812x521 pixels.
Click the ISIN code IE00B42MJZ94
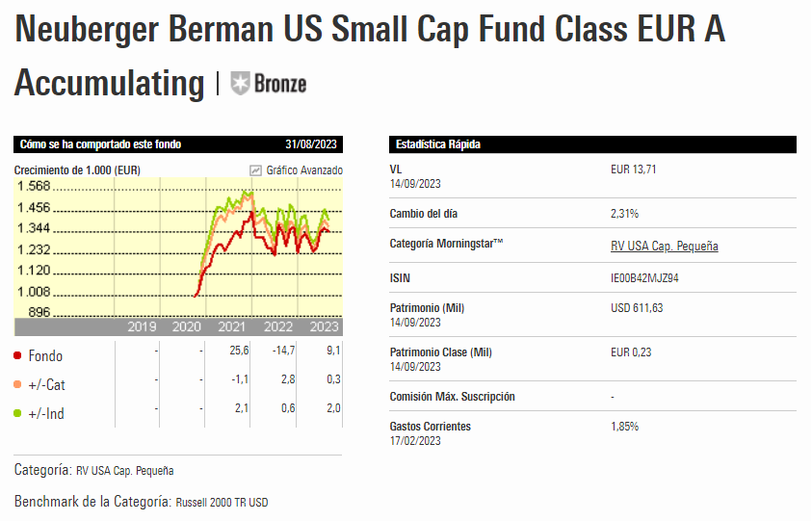pyautogui.click(x=651, y=278)
